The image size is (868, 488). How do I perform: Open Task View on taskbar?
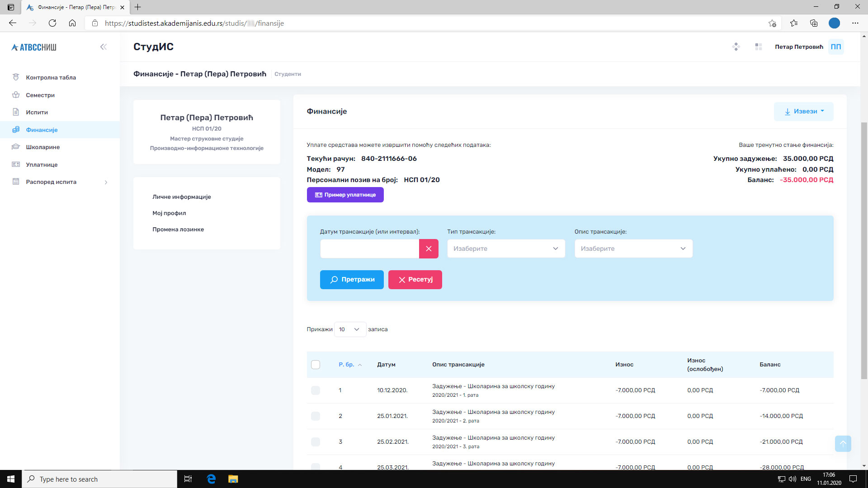pyautogui.click(x=188, y=479)
